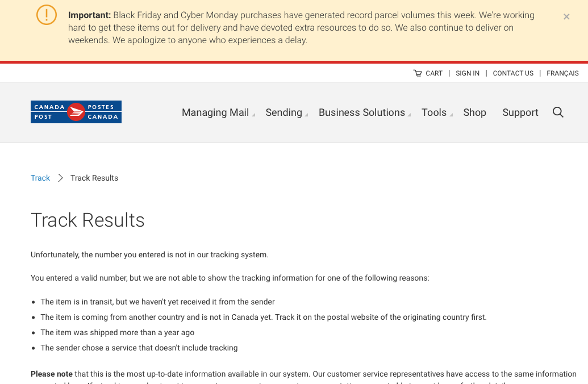
Task: Open the Shop menu item
Action: (x=474, y=112)
